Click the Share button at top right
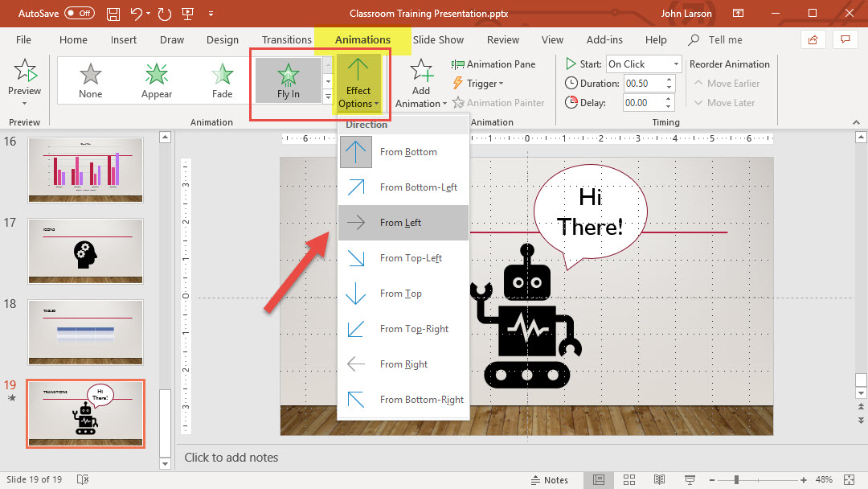Screen dimensions: 868x489 pos(813,39)
